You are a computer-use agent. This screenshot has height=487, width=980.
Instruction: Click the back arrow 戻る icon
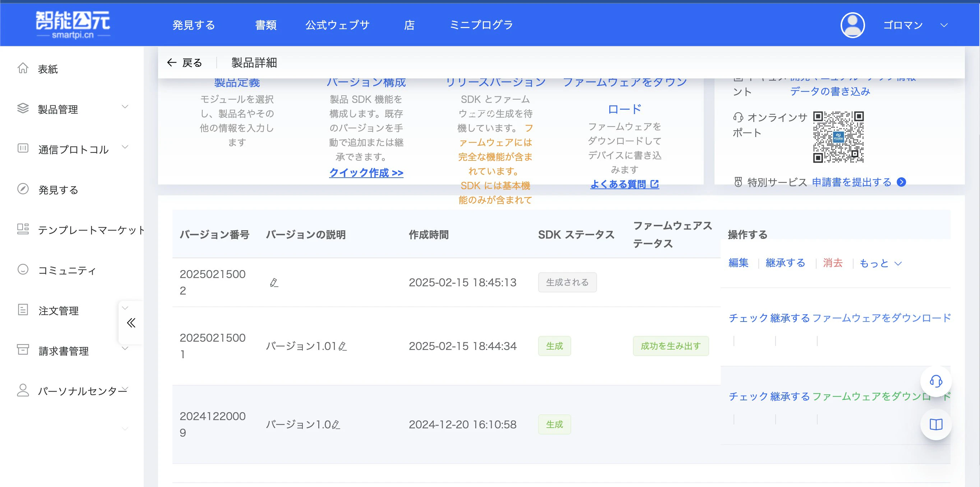[x=172, y=63]
